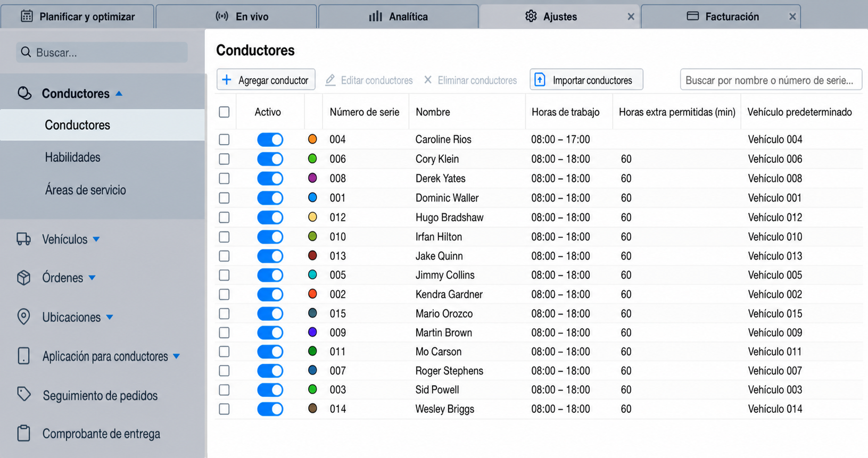The height and width of the screenshot is (458, 868).
Task: Check the checkbox for Hugo Bradshaw
Action: (224, 217)
